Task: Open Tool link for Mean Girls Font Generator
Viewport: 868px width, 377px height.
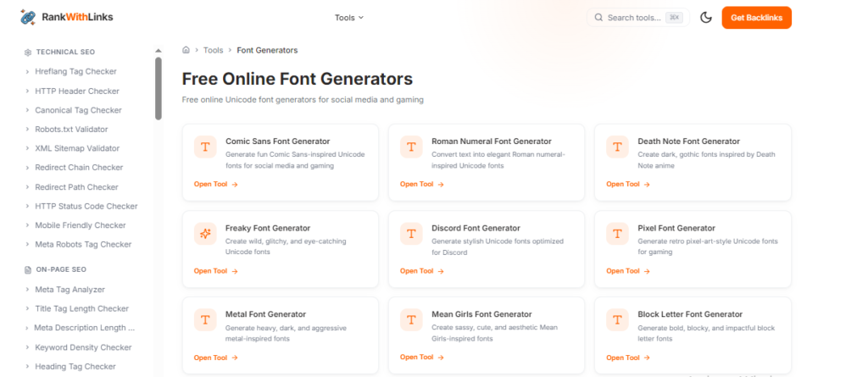Action: 422,357
